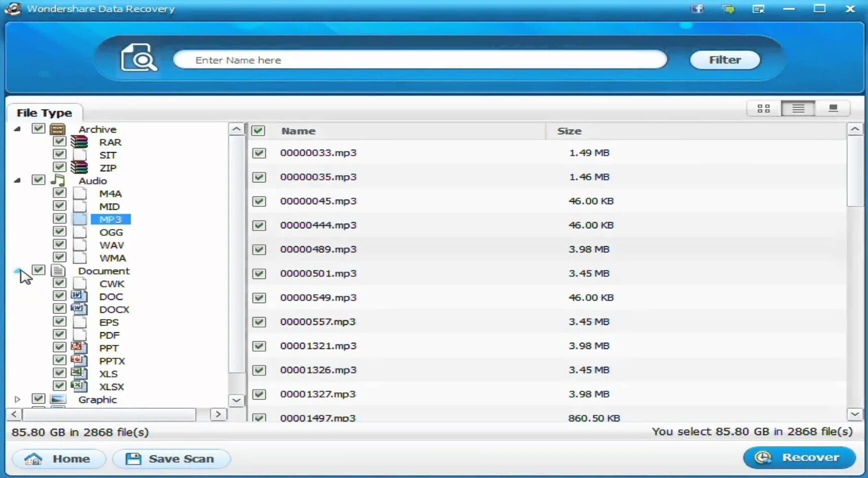Uncheck the Archive category checkbox
This screenshot has width=868, height=478.
(39, 129)
